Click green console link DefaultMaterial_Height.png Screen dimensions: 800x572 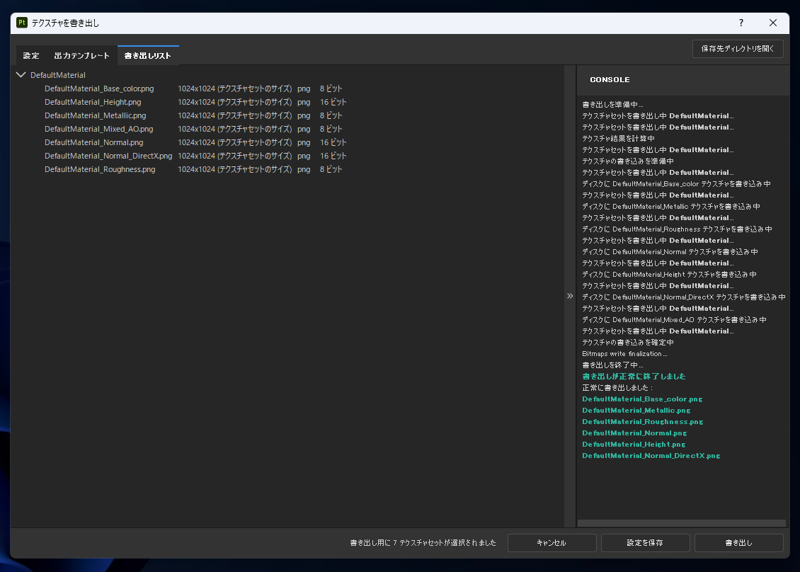[634, 444]
